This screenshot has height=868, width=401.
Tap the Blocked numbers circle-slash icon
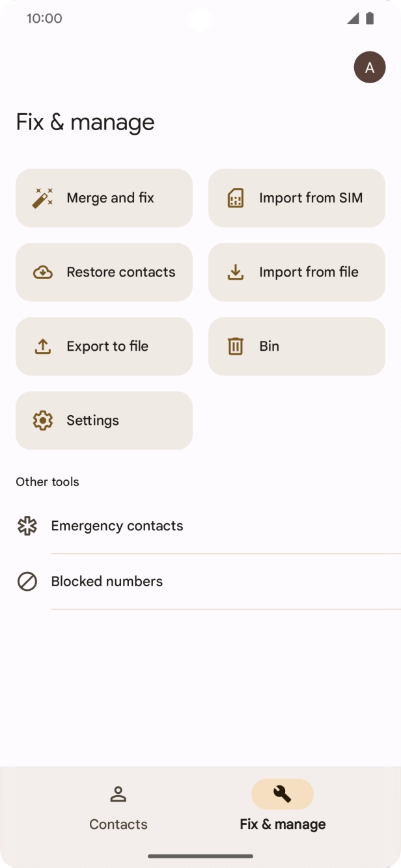tap(27, 582)
